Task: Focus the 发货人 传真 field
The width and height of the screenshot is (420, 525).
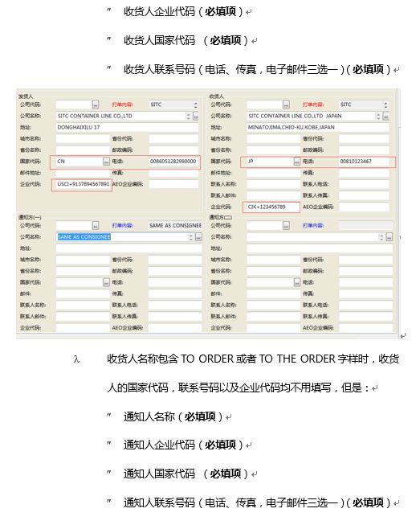Action: tap(173, 173)
